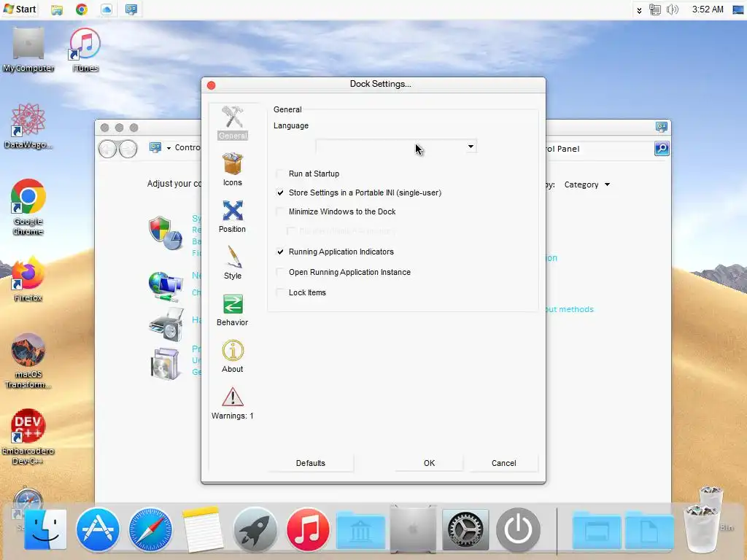Open iTunes desktop shortcut
This screenshot has width=747, height=560.
(x=85, y=50)
